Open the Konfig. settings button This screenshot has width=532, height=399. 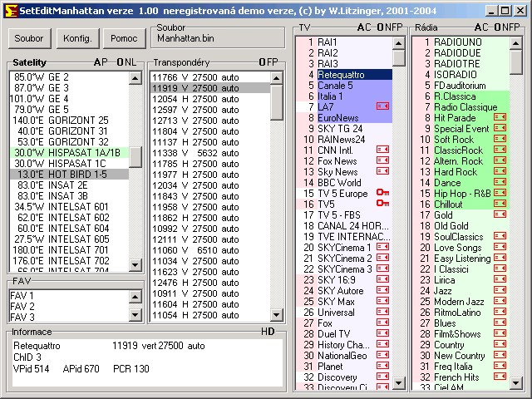pyautogui.click(x=77, y=38)
